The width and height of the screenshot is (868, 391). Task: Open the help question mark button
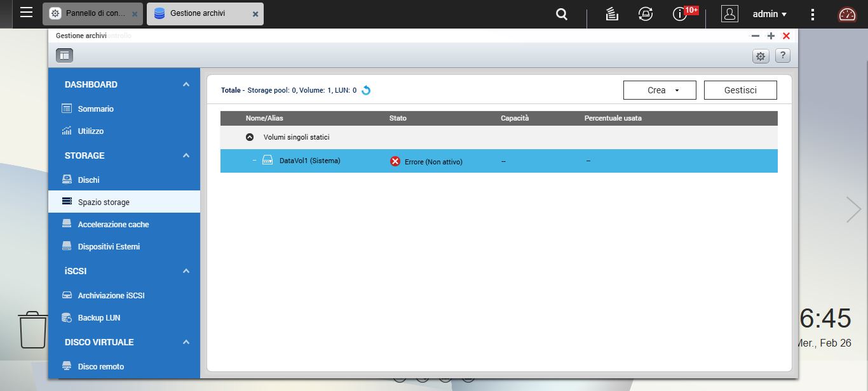(783, 56)
